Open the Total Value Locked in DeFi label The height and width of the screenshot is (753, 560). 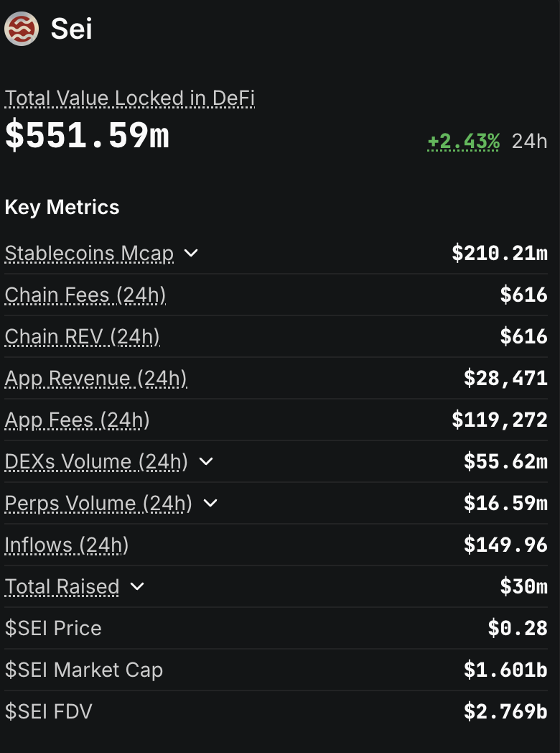129,98
